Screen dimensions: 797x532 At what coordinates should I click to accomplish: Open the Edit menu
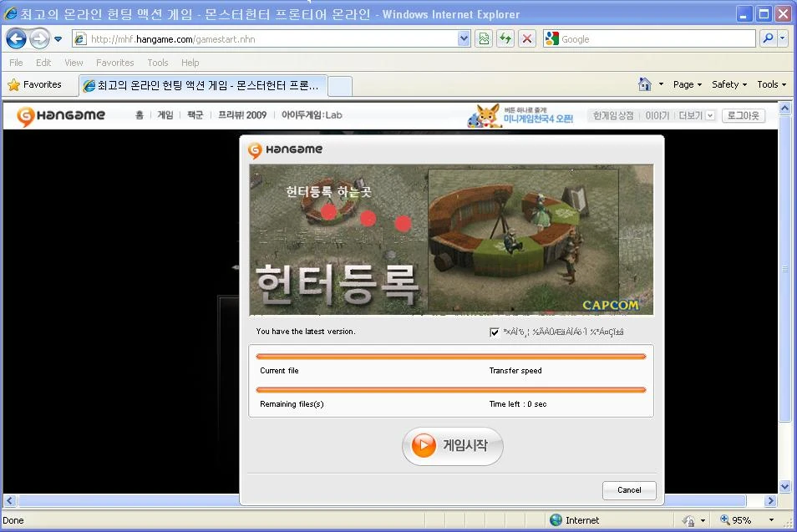point(43,63)
